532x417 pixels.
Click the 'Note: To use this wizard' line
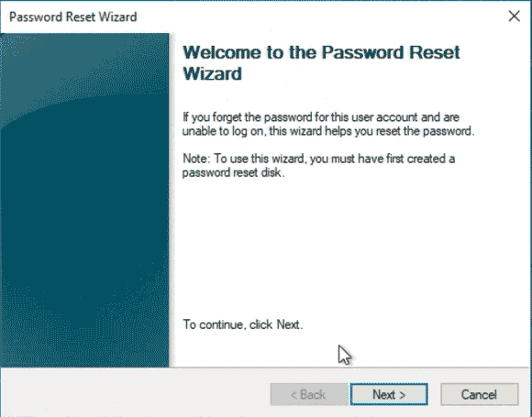point(318,159)
